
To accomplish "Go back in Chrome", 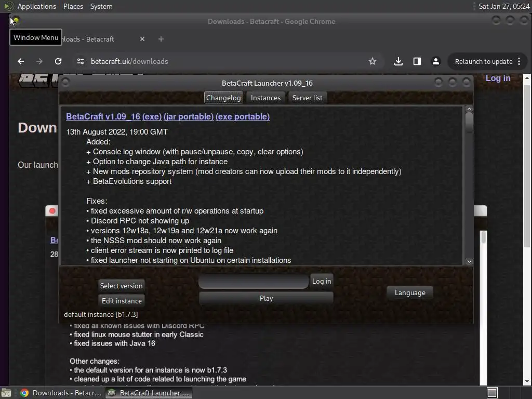I will pyautogui.click(x=21, y=61).
